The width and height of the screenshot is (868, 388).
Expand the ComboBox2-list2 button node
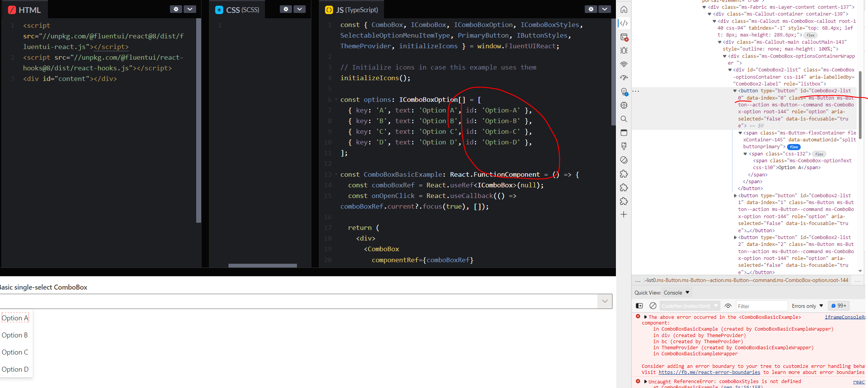click(x=735, y=238)
